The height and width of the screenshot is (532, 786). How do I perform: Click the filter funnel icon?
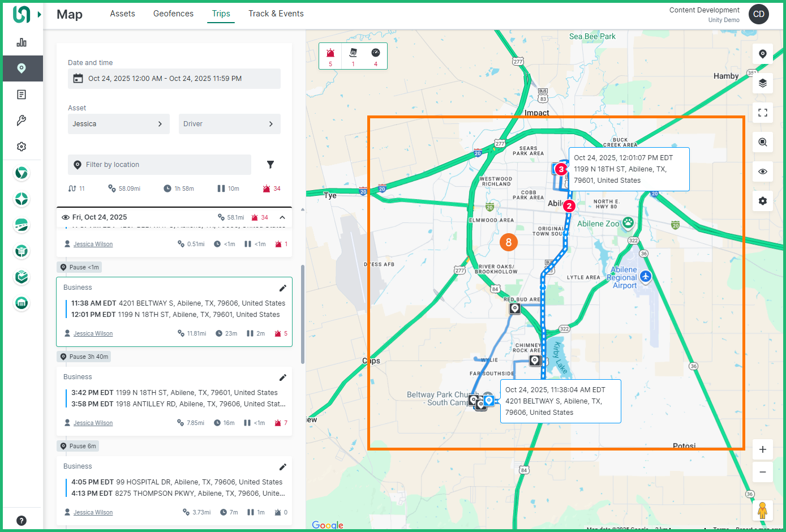point(270,165)
